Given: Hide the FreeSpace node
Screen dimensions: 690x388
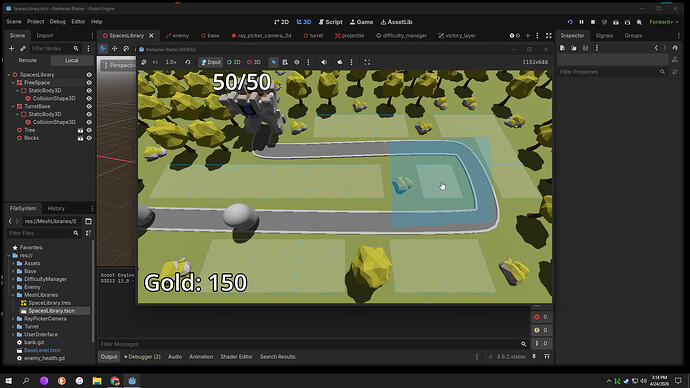Looking at the screenshot, I should (x=89, y=83).
